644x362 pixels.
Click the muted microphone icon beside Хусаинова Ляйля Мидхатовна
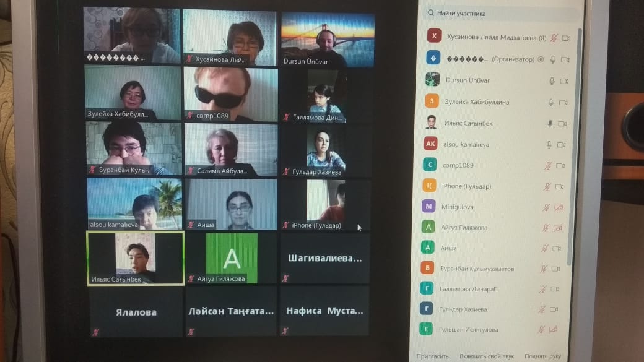coord(554,38)
